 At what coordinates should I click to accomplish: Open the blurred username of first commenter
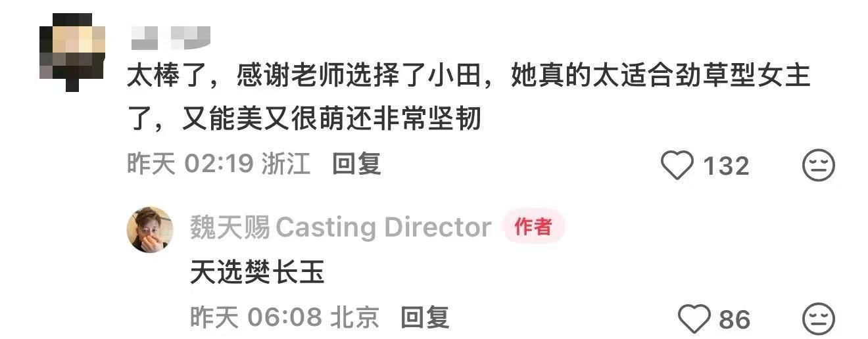(171, 37)
